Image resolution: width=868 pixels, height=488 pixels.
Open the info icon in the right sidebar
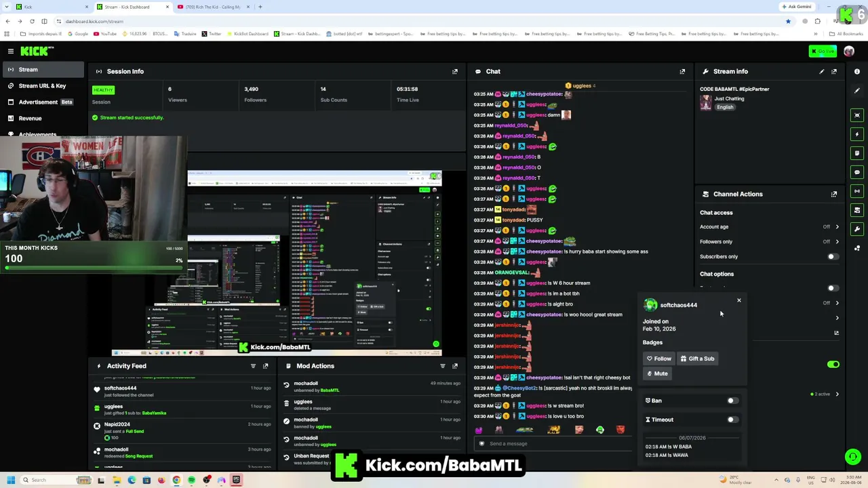click(857, 71)
